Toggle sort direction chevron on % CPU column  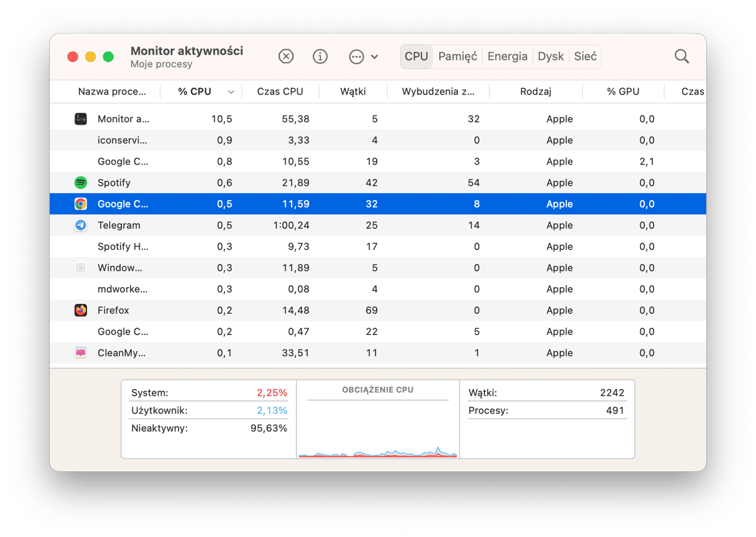tap(231, 92)
